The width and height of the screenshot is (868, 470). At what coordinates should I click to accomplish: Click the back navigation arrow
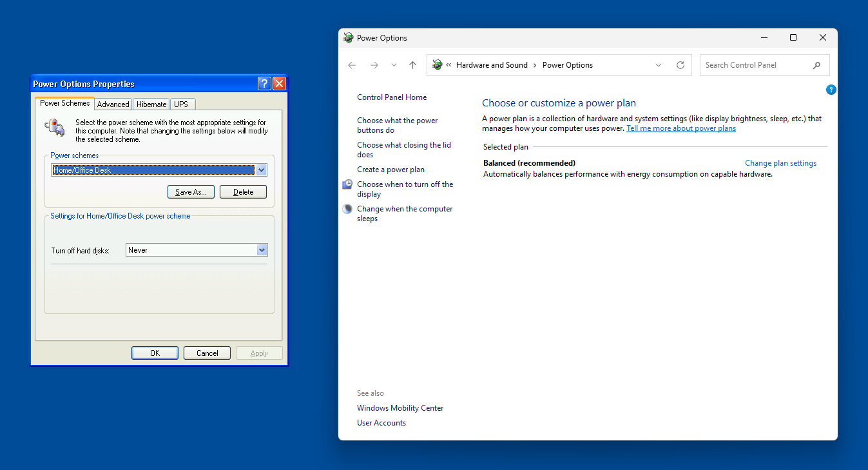(x=351, y=65)
